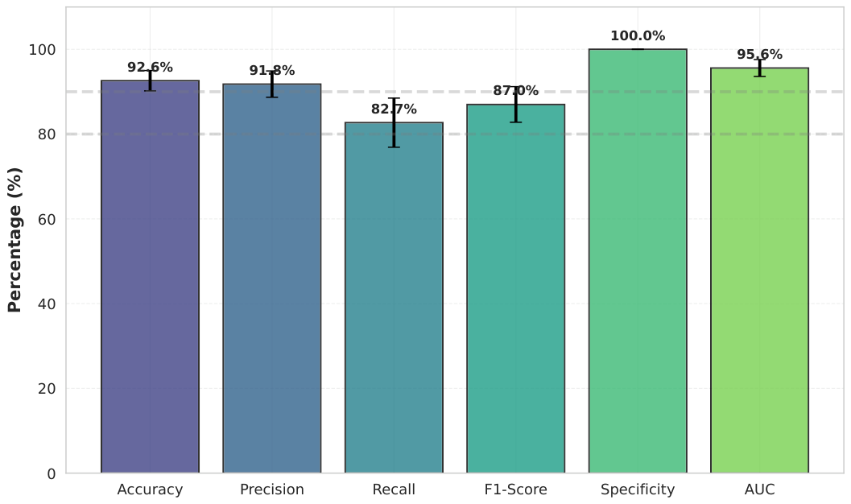The width and height of the screenshot is (851, 504).
Task: Click the 100.0% value label
Action: [638, 35]
